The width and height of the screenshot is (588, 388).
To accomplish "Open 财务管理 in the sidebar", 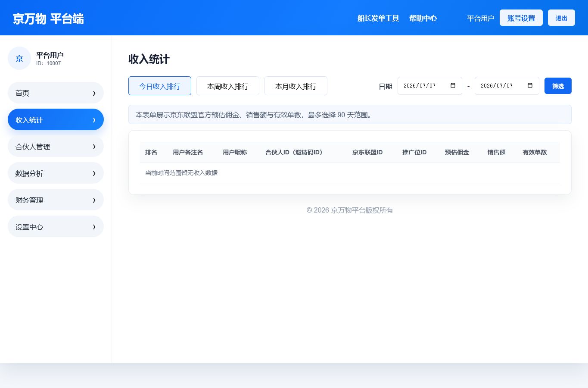I will (x=56, y=200).
